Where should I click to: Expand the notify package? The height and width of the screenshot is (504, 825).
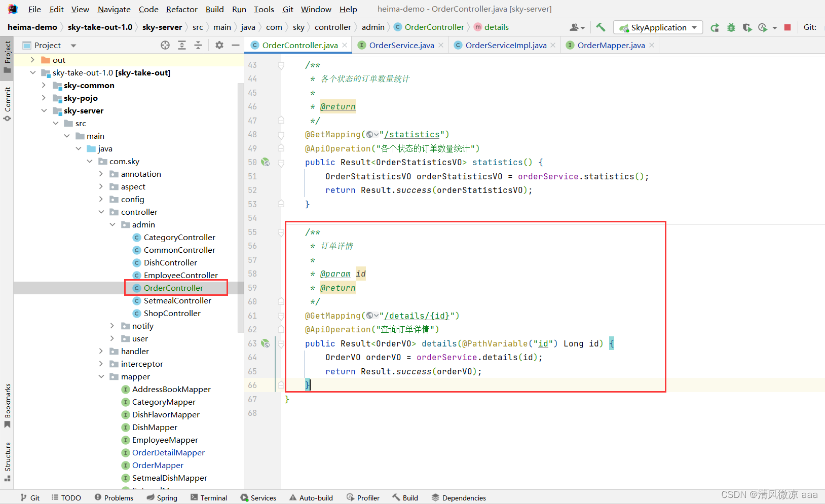(113, 326)
